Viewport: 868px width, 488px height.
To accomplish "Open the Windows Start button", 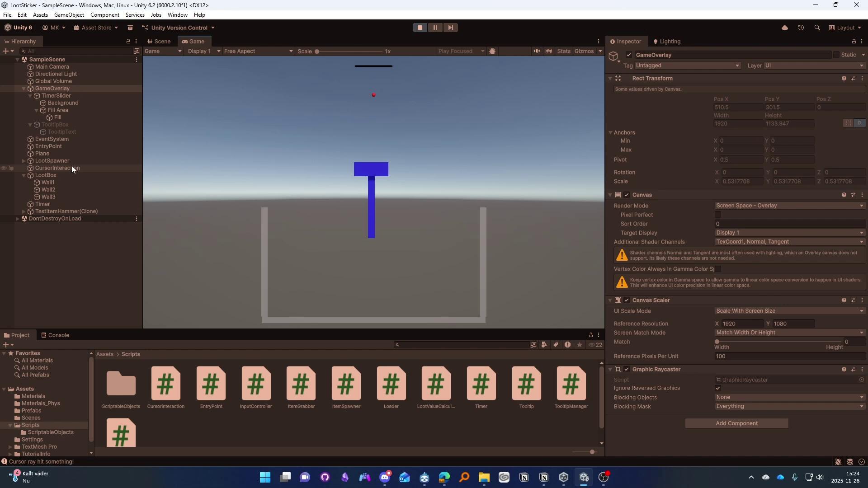I will point(265,477).
